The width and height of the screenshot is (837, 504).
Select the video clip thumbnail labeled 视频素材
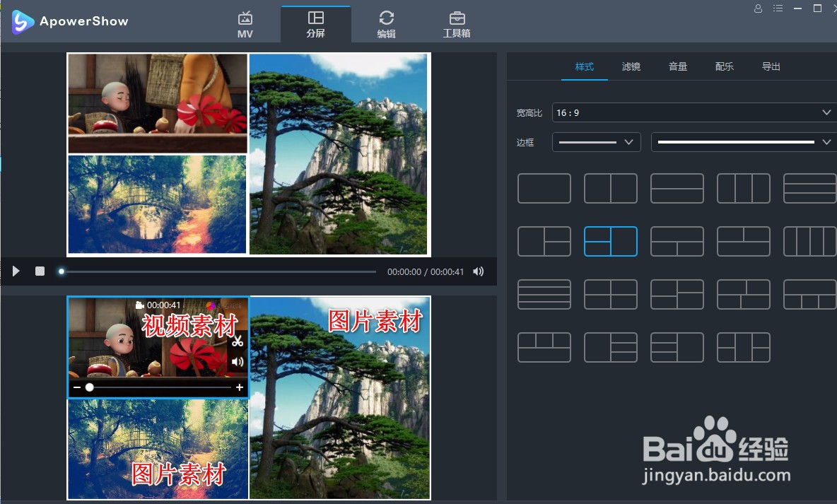[158, 347]
